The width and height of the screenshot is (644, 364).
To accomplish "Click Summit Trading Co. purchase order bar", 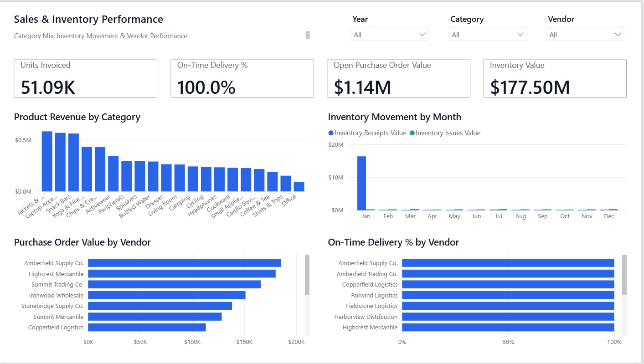I will (174, 284).
